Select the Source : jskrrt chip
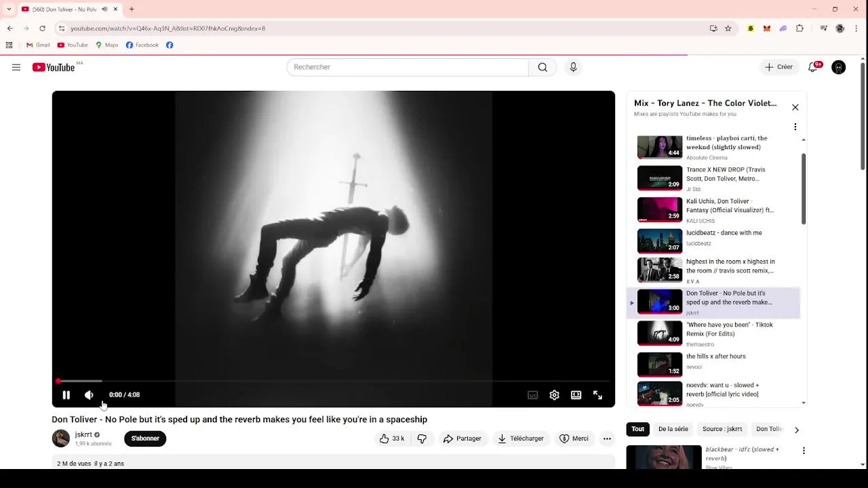The height and width of the screenshot is (488, 868). coord(722,429)
